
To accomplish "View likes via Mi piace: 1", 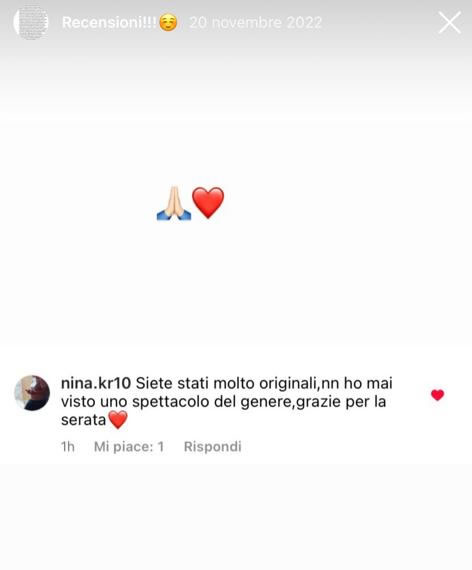I will pyautogui.click(x=129, y=447).
